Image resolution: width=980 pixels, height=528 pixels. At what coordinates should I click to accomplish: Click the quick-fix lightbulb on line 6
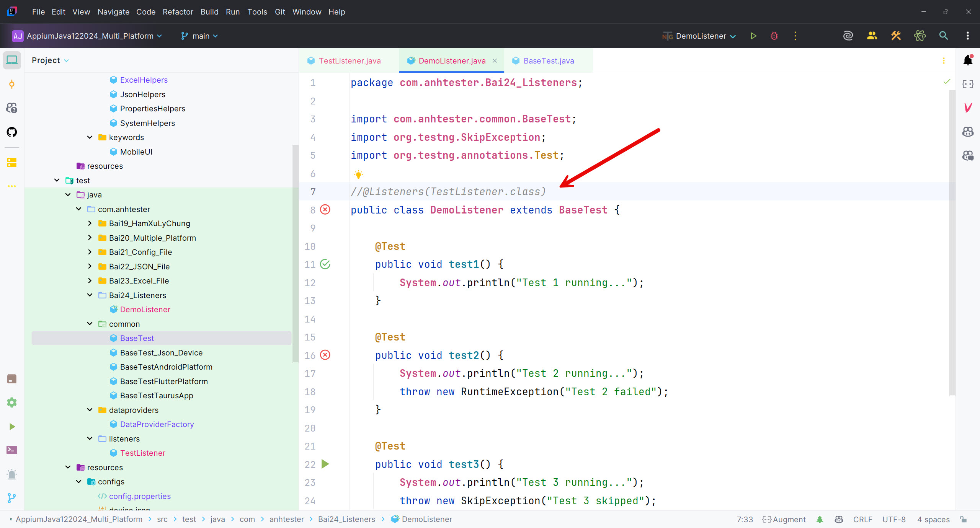point(358,174)
